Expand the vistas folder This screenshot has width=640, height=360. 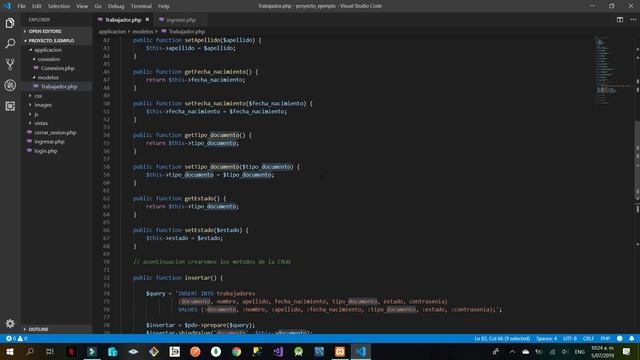56,123
